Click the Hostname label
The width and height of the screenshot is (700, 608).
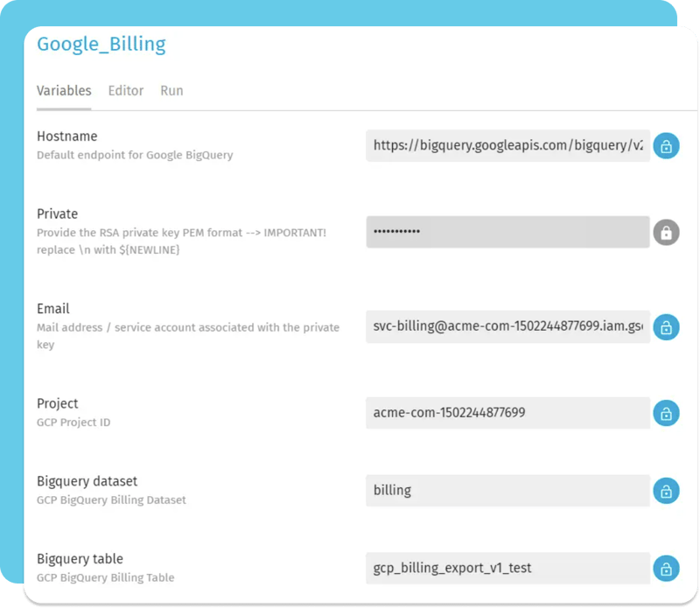click(x=67, y=136)
